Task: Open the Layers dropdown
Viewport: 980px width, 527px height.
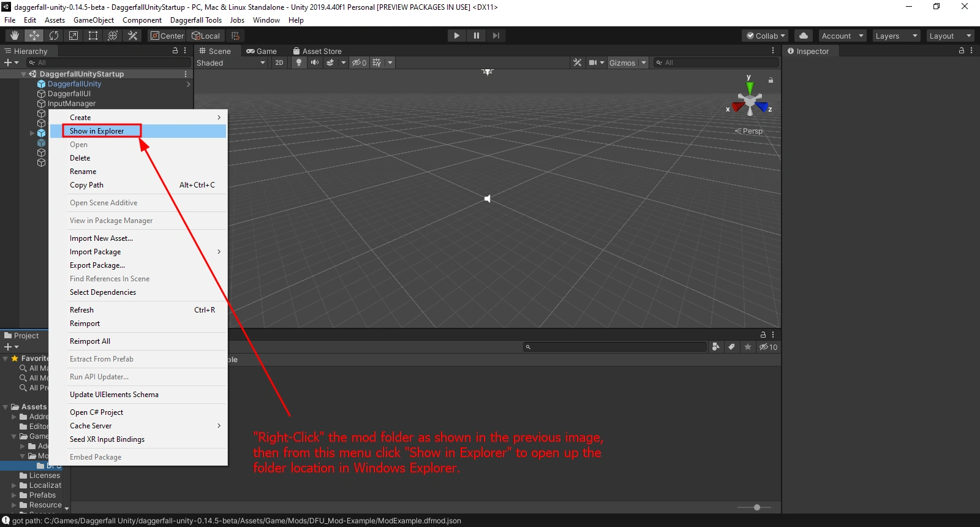Action: [896, 36]
